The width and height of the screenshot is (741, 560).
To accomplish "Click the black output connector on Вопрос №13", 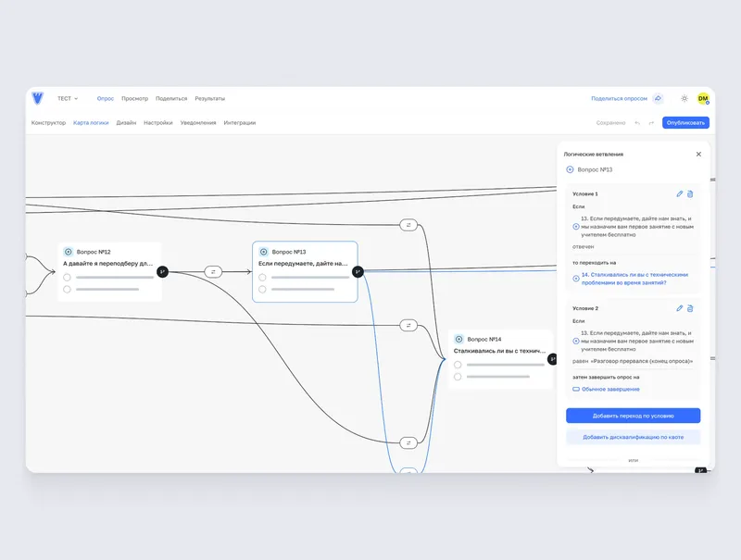I will [358, 271].
